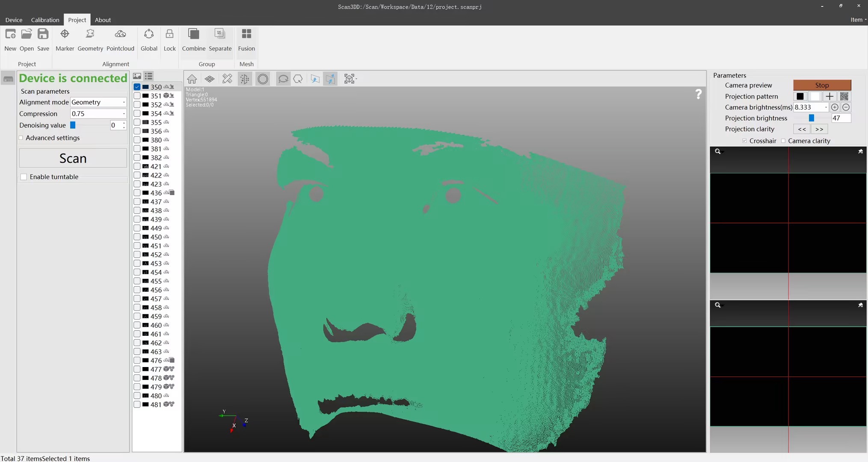The height and width of the screenshot is (462, 868).
Task: Open the viewport help question mark
Action: tap(699, 94)
